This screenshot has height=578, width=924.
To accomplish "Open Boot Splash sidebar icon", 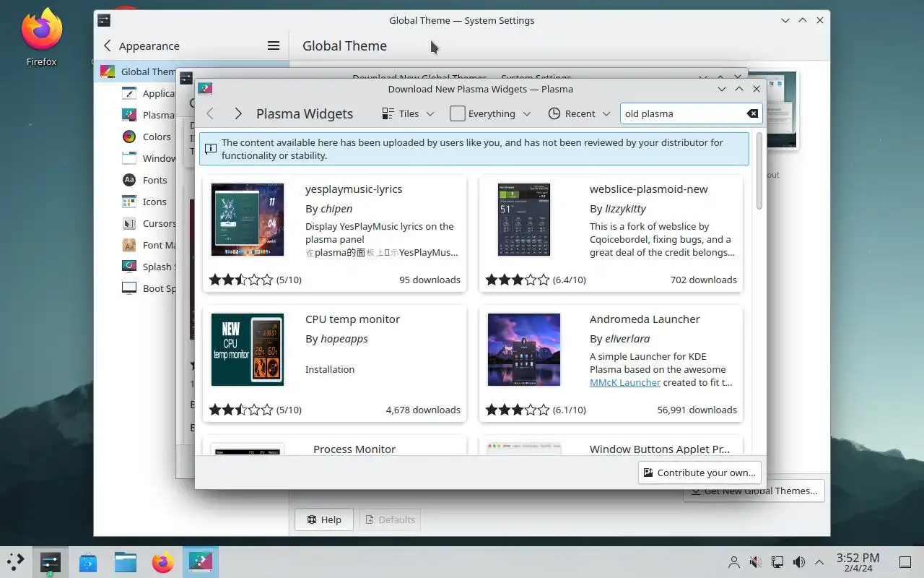I will [129, 288].
